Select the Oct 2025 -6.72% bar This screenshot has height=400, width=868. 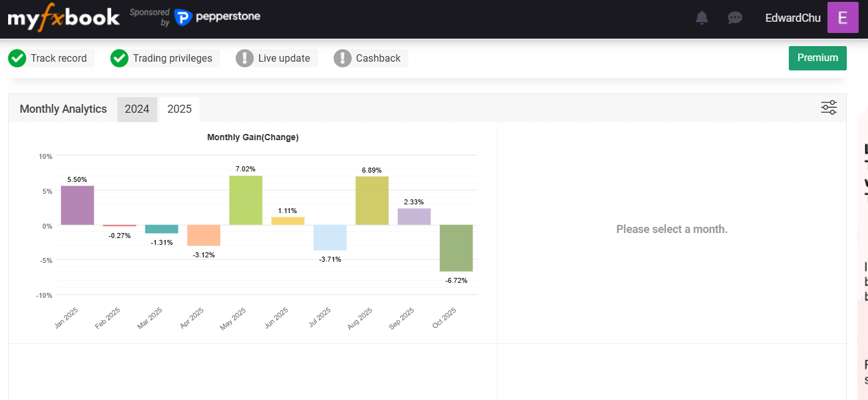456,248
